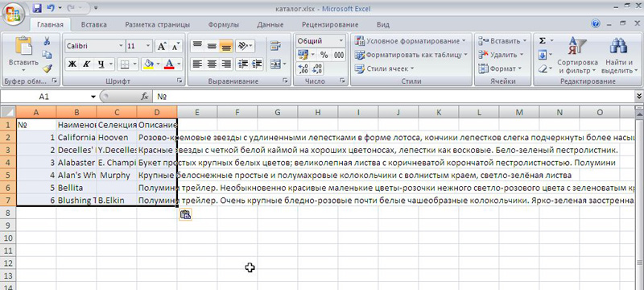The image size is (644, 290).
Task: Switch to the Вставка tab
Action: 93,25
